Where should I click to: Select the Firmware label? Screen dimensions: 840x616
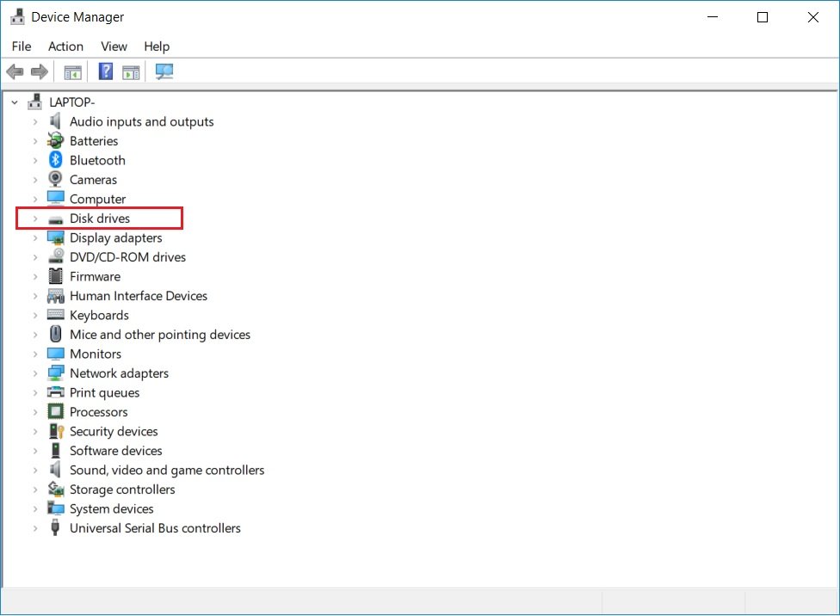(95, 276)
